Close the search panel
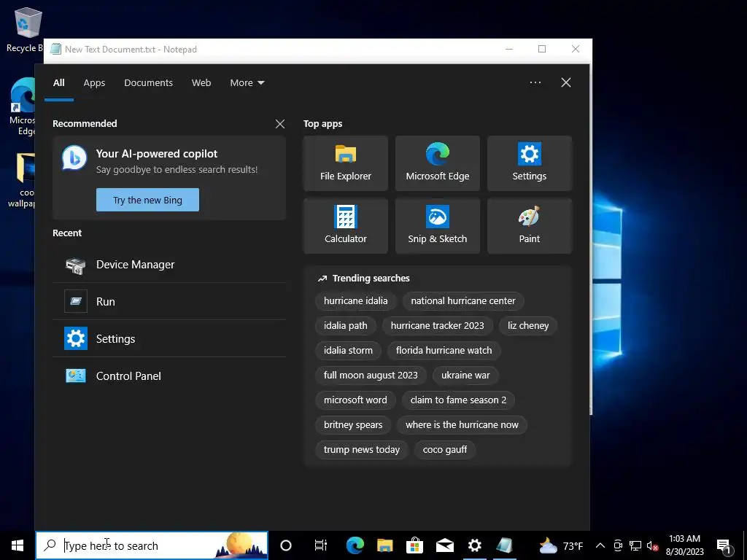Viewport: 747px width, 560px height. pyautogui.click(x=566, y=82)
